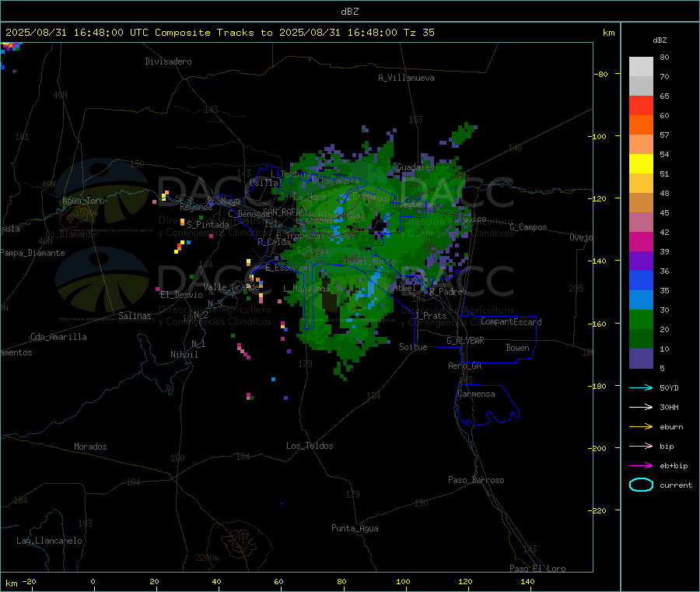Click the 35 dBZ light blue swatch
This screenshot has width=700, height=592.
641,300
